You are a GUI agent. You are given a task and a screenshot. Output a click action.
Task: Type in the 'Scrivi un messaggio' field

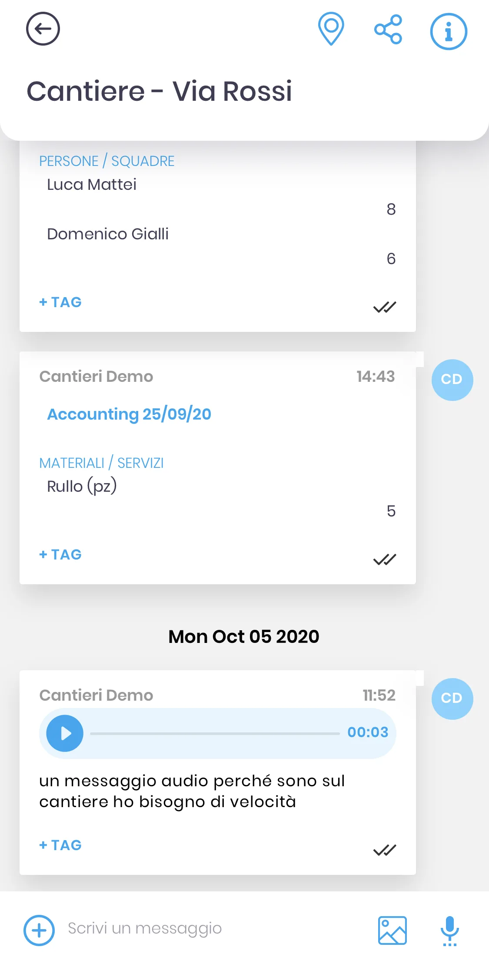(x=209, y=928)
